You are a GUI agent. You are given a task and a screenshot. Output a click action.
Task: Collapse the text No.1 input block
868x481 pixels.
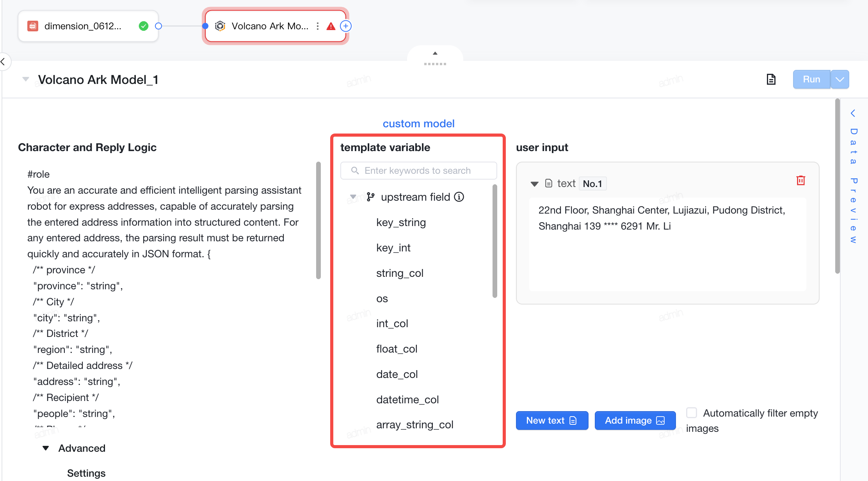tap(534, 183)
